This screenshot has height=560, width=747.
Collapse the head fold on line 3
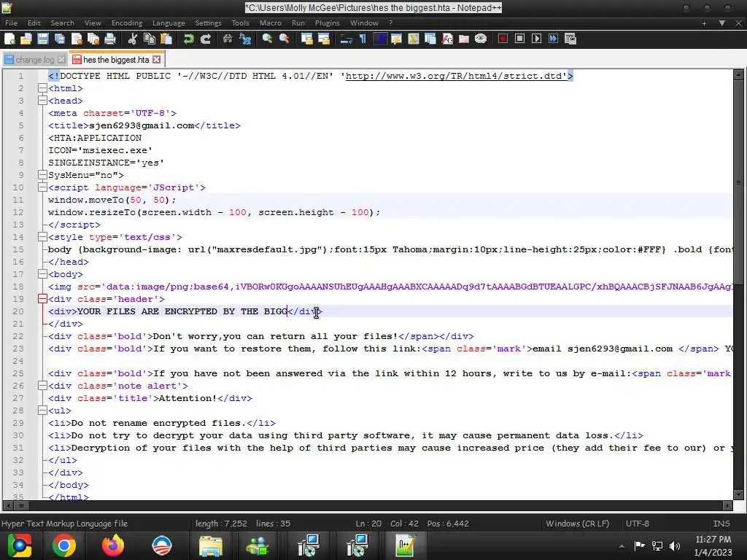point(42,101)
